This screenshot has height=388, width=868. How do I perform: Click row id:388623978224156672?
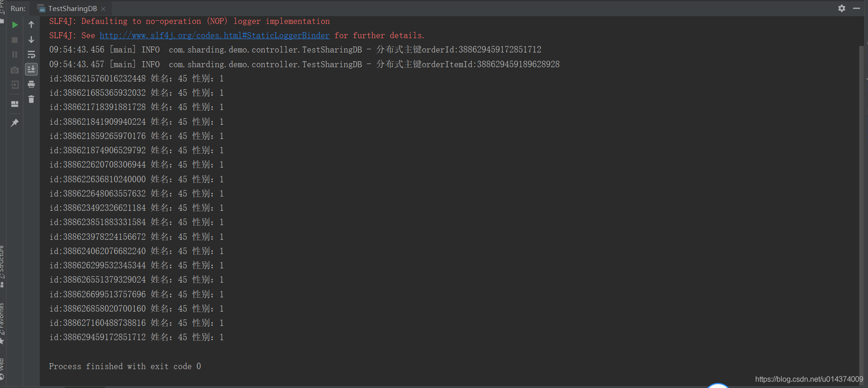(x=137, y=237)
